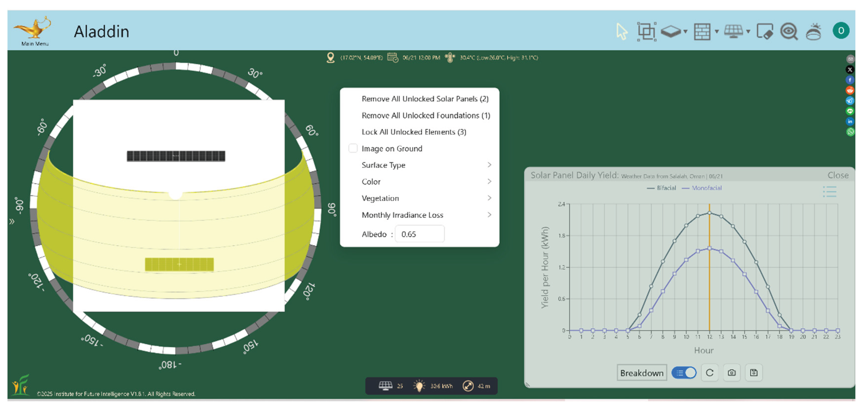
Task: Save chart data with disk icon
Action: click(x=754, y=373)
